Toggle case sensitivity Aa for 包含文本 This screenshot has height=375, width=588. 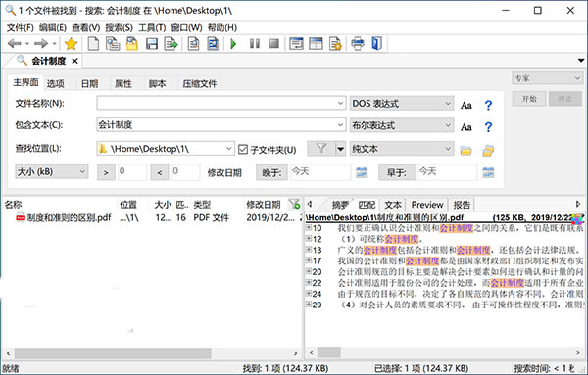tap(466, 127)
